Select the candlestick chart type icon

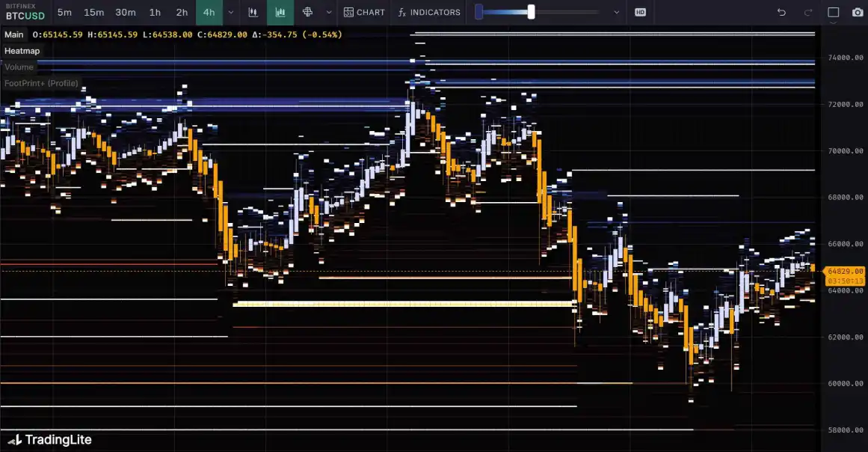(253, 12)
